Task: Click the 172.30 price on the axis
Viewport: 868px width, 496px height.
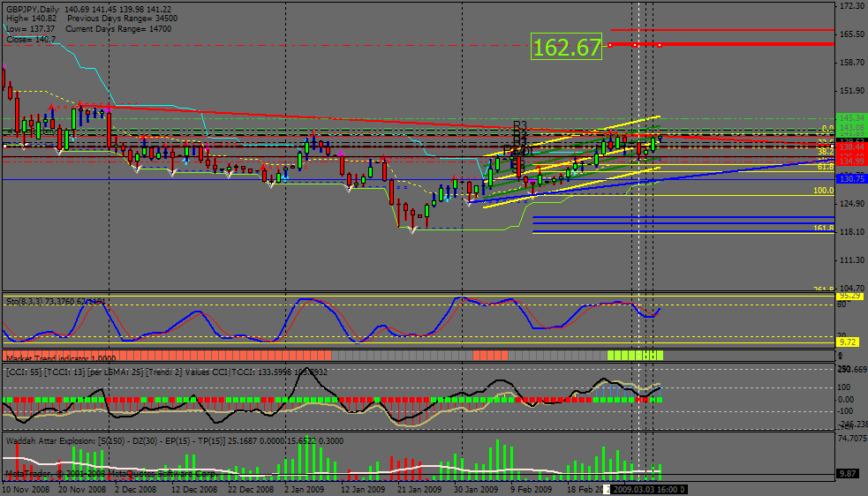Action: pyautogui.click(x=852, y=5)
